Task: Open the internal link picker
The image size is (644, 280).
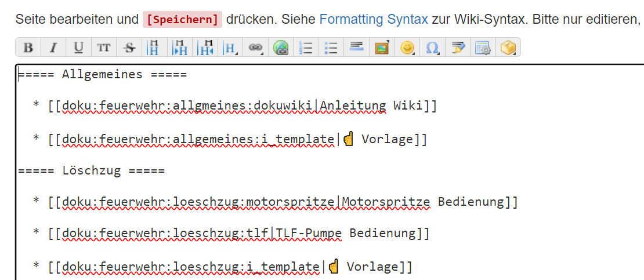Action: pos(255,48)
